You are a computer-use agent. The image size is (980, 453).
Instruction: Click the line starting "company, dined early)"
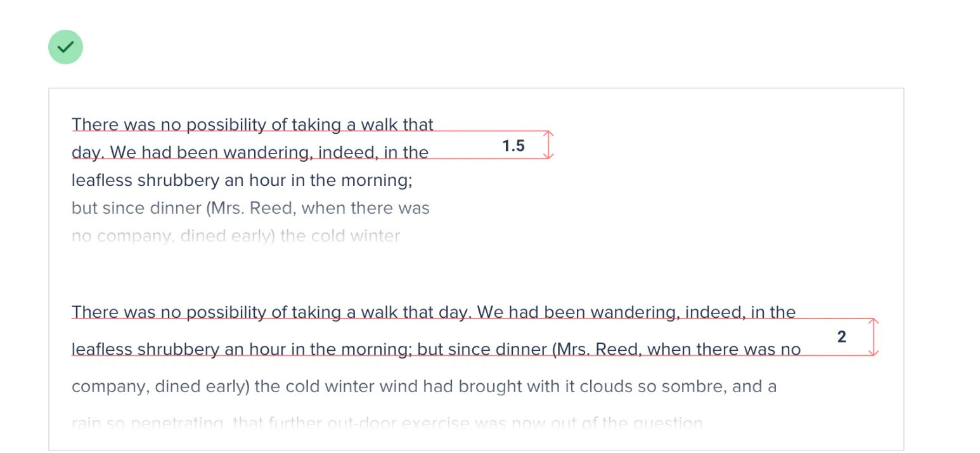(423, 386)
